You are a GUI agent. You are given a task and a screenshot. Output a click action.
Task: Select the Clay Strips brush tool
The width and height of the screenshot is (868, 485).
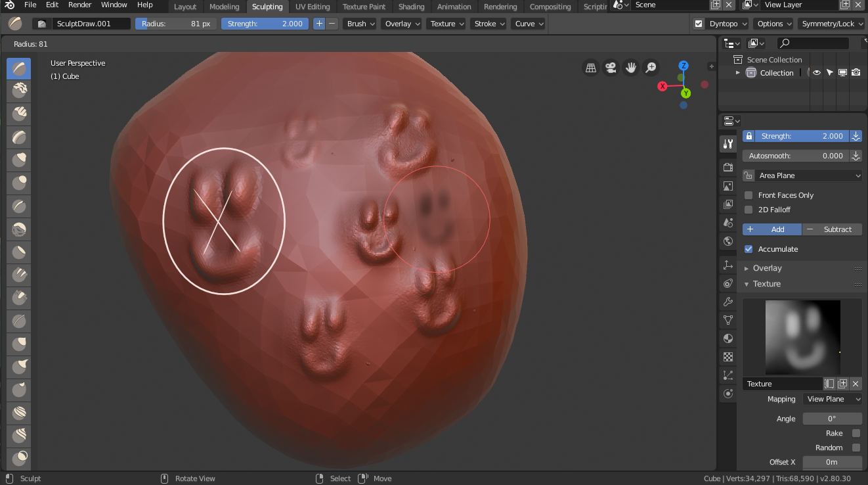18,114
